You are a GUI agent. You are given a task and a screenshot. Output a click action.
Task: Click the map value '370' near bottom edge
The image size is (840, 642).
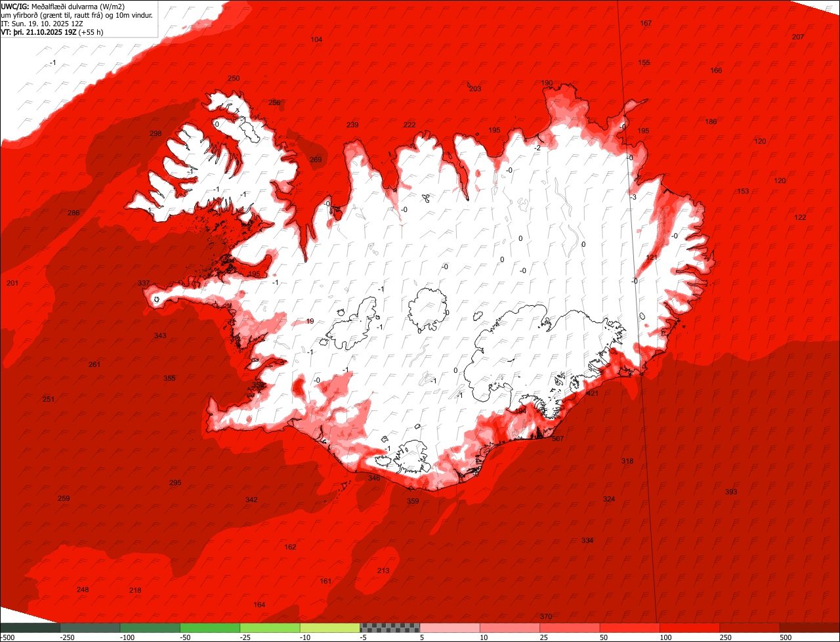click(x=546, y=616)
